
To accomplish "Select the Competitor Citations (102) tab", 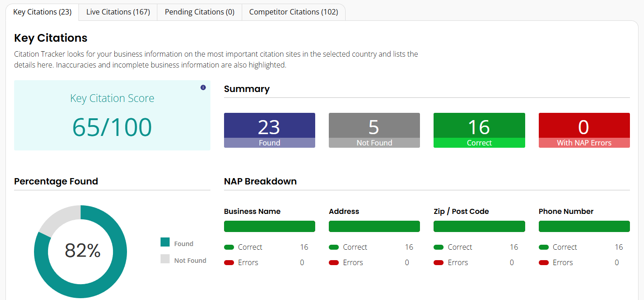I will 293,12.
